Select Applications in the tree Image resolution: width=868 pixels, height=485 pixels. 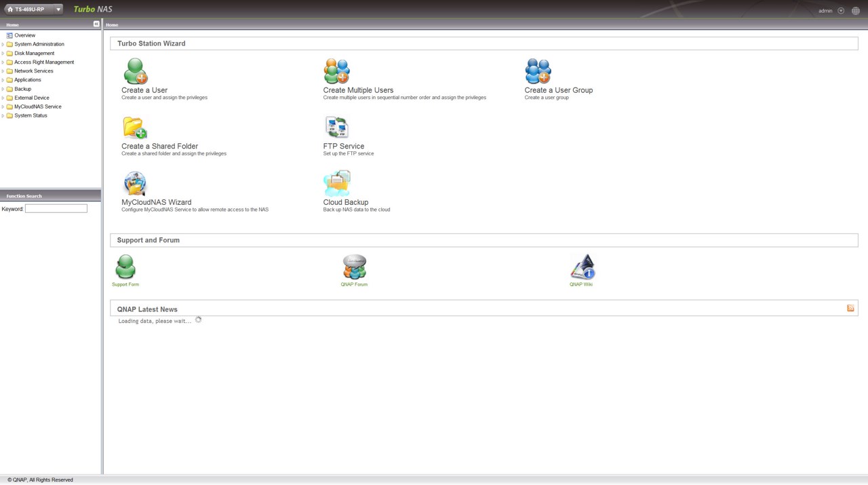[x=28, y=80]
